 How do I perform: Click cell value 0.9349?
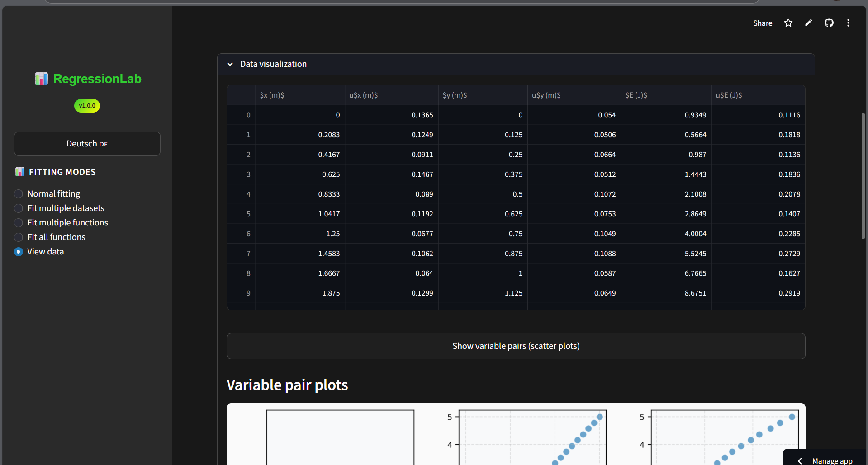[666, 115]
